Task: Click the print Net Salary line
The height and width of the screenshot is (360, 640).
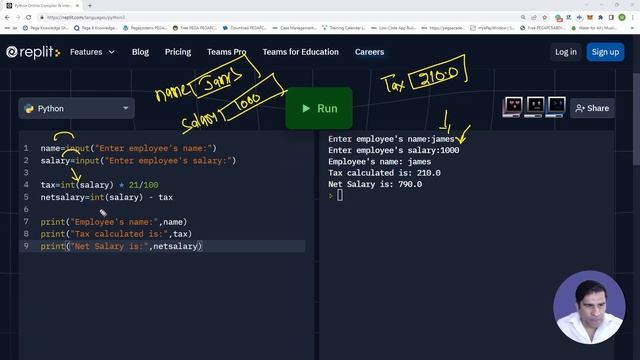Action: point(121,246)
